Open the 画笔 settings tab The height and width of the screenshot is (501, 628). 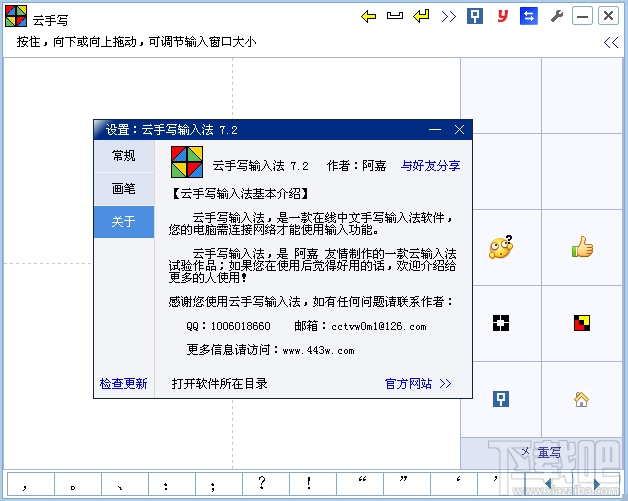pos(124,189)
